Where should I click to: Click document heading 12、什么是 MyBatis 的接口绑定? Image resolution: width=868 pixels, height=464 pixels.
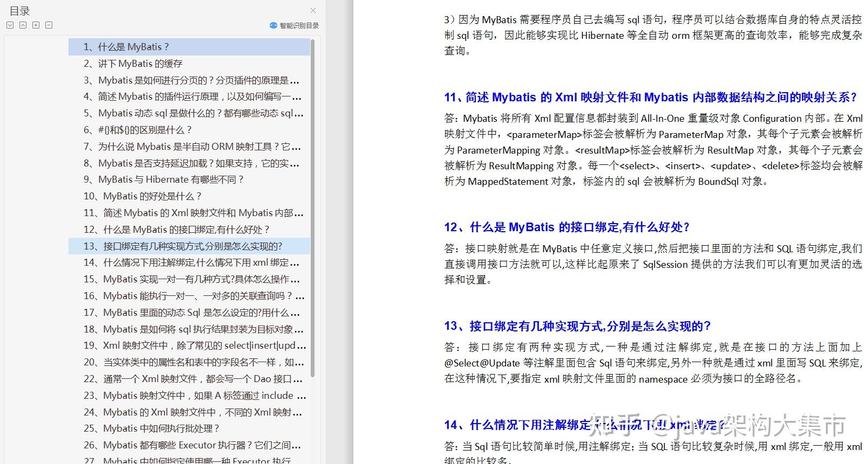[x=567, y=227]
